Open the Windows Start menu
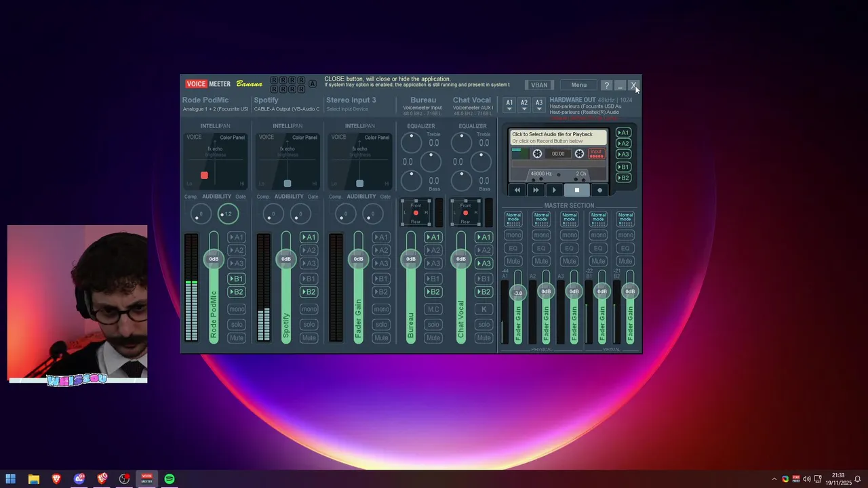The height and width of the screenshot is (488, 868). coord(11,479)
